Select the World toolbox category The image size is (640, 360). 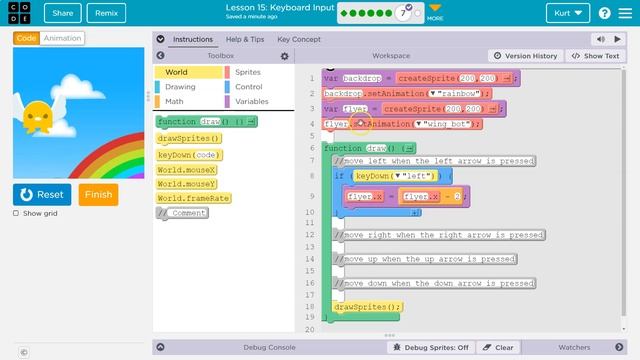[x=189, y=72]
